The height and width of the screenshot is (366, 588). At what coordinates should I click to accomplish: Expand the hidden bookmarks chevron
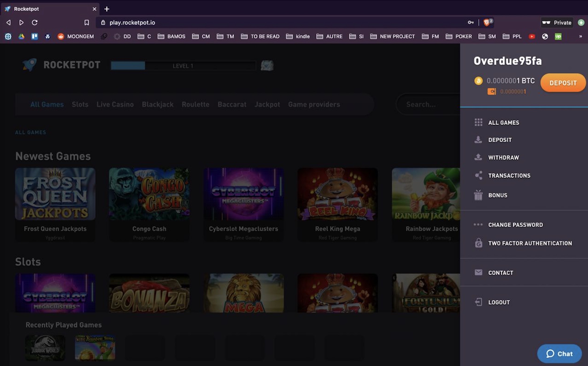[x=580, y=36]
